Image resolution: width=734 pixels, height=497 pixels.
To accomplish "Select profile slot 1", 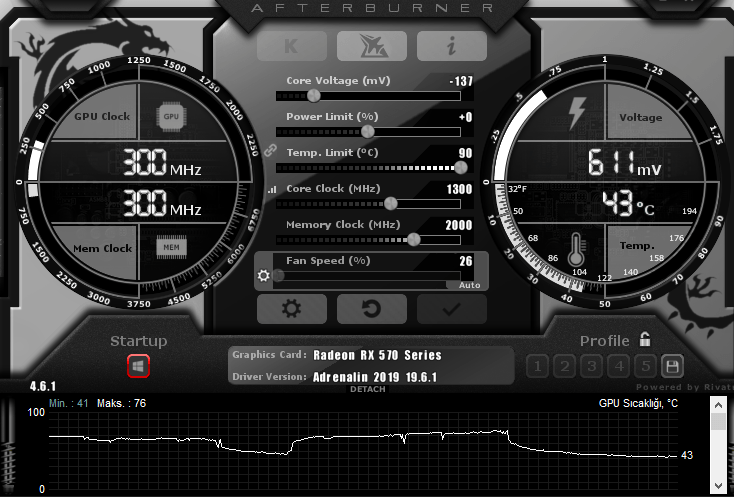I will [537, 366].
